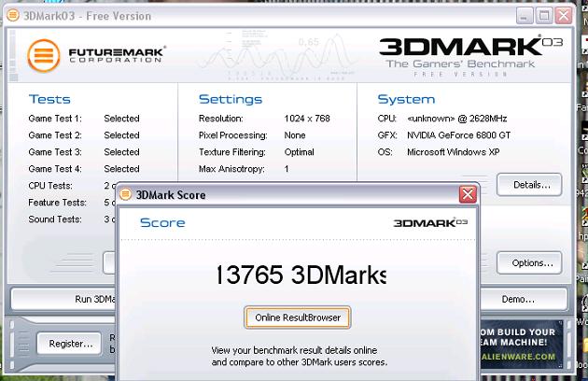Launch the Demo button in 3DMark03
The width and height of the screenshot is (588, 381).
click(x=523, y=299)
